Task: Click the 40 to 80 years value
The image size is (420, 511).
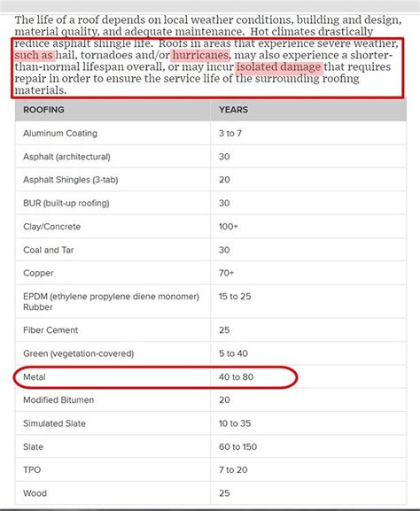Action: [x=236, y=377]
